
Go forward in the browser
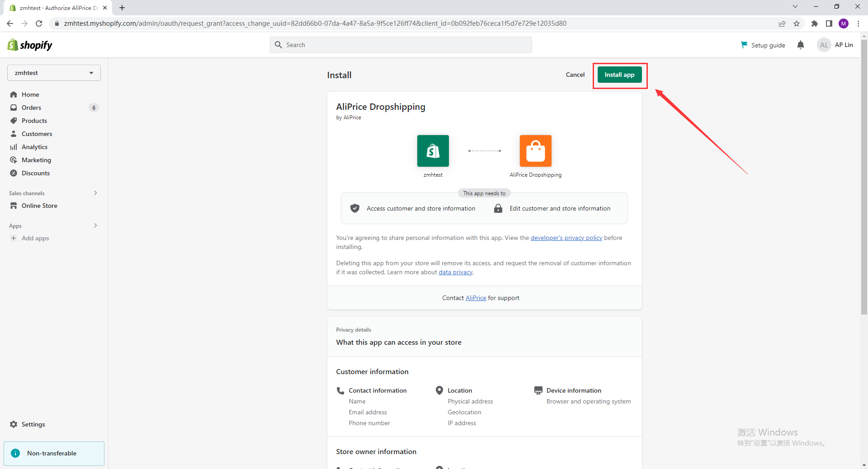[24, 23]
